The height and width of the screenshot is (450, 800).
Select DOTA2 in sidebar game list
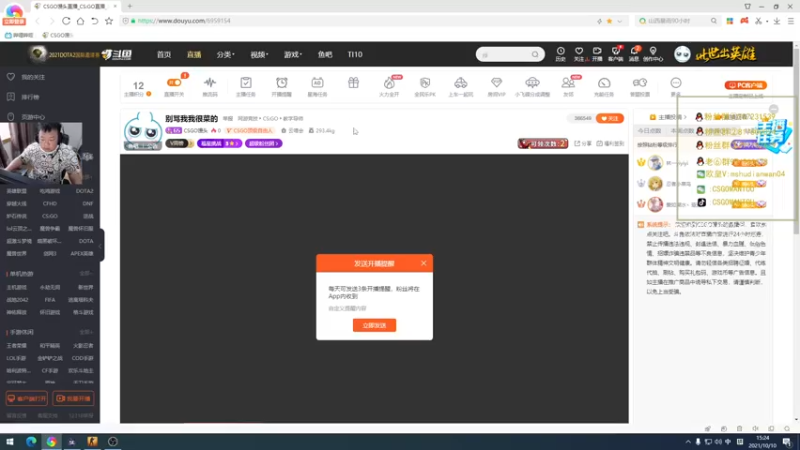coord(84,191)
